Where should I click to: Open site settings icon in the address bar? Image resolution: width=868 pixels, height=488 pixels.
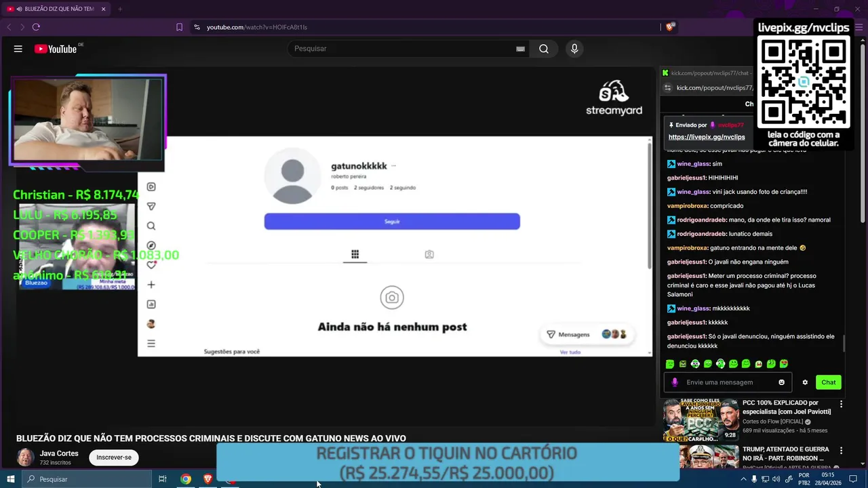coord(197,27)
